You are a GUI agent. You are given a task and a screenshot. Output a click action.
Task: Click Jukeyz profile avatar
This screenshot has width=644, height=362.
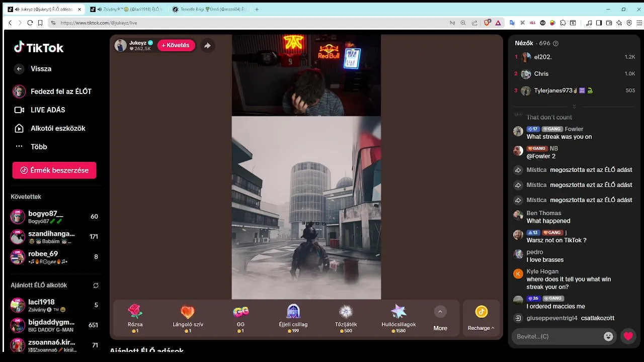120,45
